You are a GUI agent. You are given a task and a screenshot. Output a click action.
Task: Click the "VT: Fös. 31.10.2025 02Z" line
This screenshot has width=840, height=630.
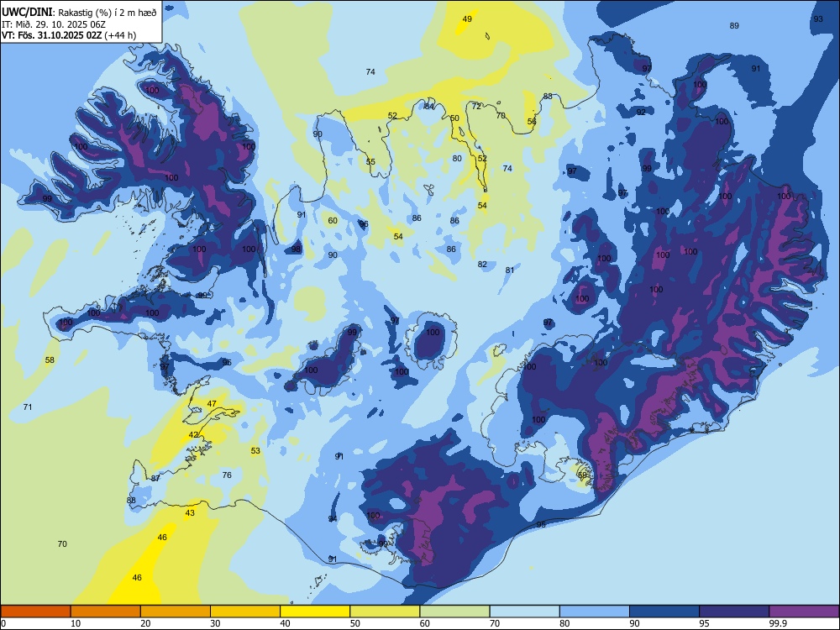pyautogui.click(x=52, y=35)
